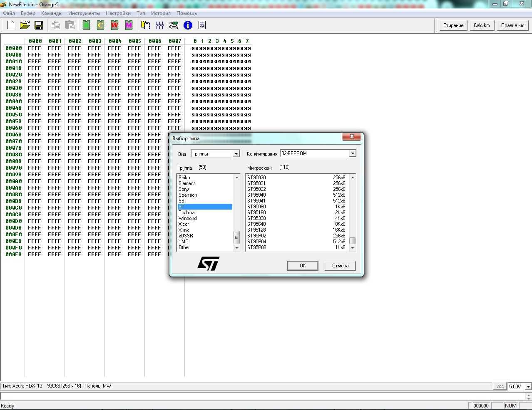Click the Paste toolbar icon
Viewport: 532px width, 410px height.
(70, 25)
